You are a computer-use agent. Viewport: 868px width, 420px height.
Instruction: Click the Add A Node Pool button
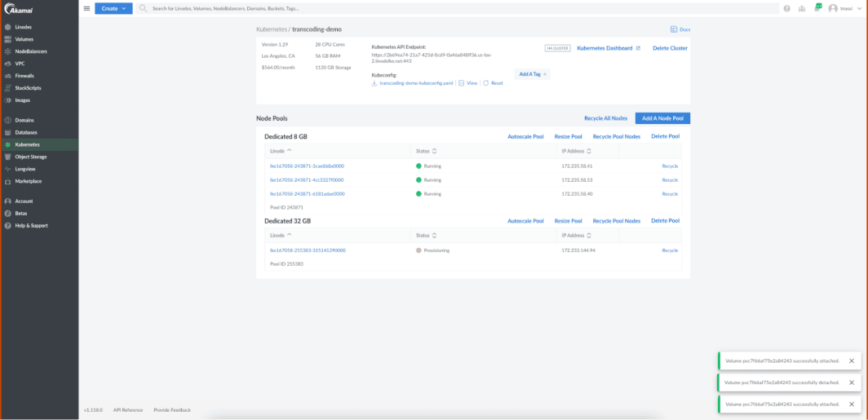[x=662, y=118]
